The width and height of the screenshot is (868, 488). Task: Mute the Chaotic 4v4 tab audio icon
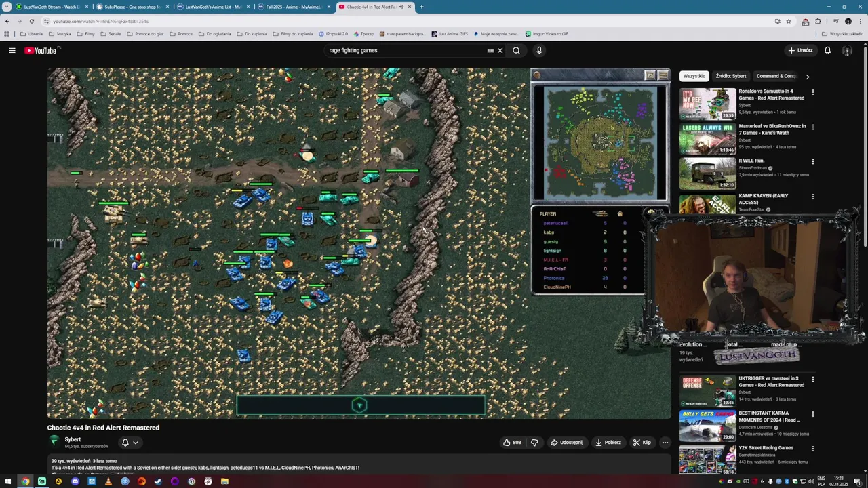(401, 7)
